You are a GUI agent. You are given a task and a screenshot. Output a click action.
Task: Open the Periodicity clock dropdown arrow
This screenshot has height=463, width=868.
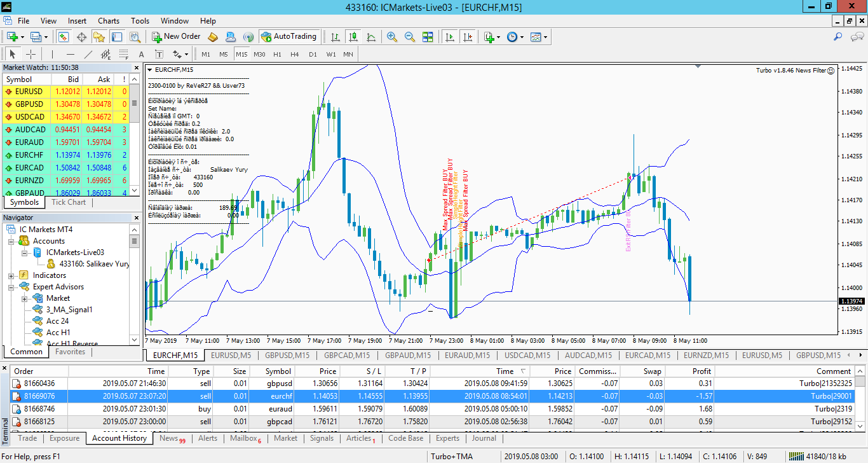click(x=522, y=37)
